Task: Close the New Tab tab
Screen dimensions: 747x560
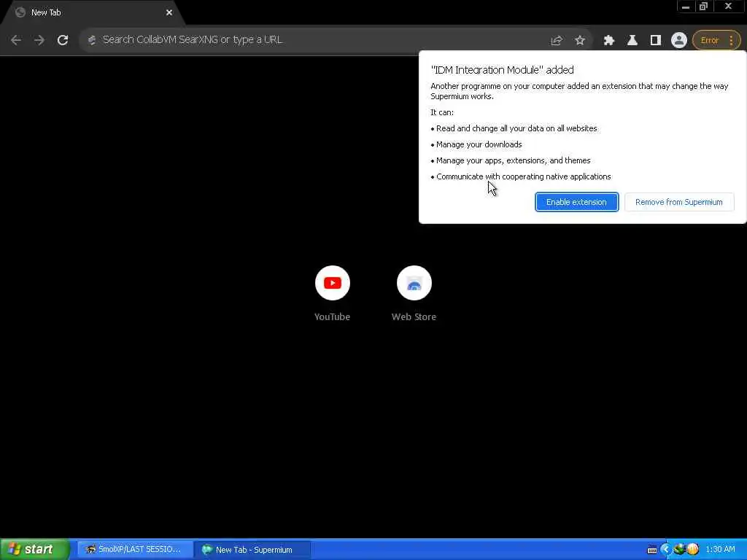Action: [x=169, y=13]
